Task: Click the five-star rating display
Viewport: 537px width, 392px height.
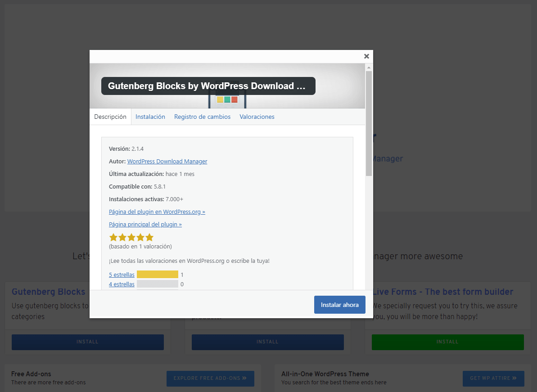Action: click(x=131, y=237)
